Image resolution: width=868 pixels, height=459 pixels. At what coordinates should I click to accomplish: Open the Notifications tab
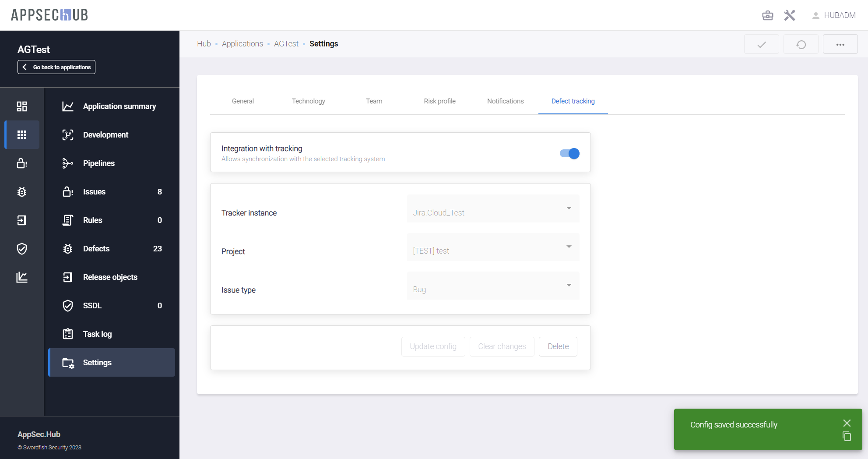505,101
